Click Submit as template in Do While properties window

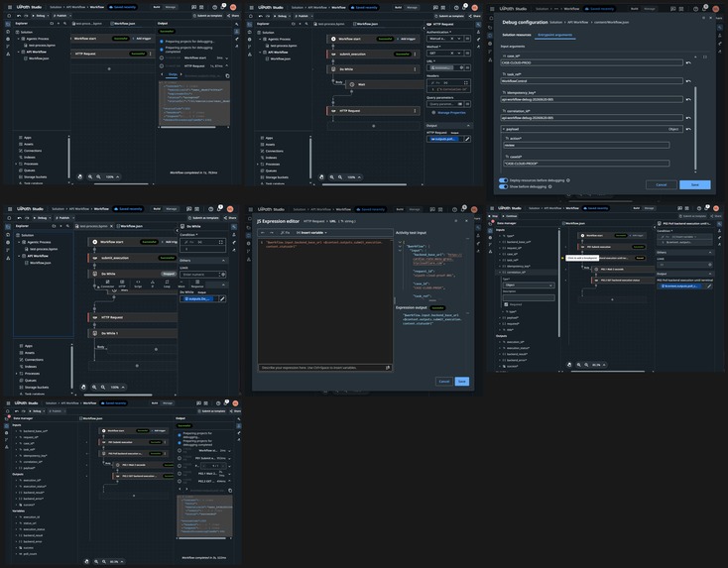tap(205, 218)
